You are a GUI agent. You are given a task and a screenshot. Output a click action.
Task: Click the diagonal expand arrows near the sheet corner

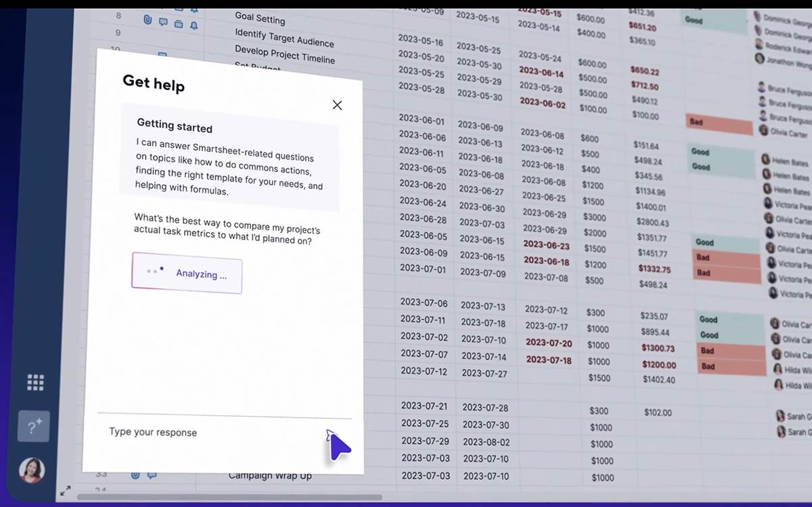[66, 492]
